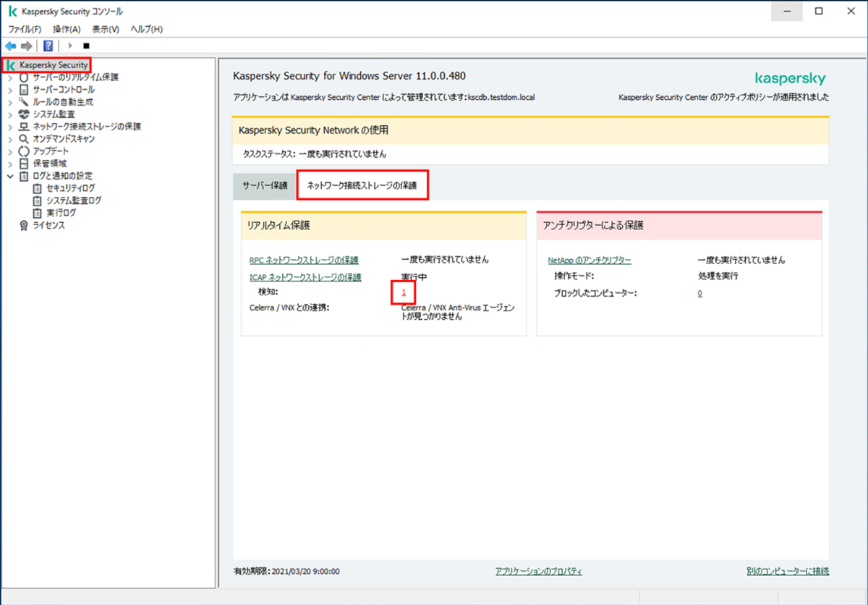Image resolution: width=868 pixels, height=605 pixels.
Task: Collapse the ログと通知の設定 node
Action: (10, 176)
